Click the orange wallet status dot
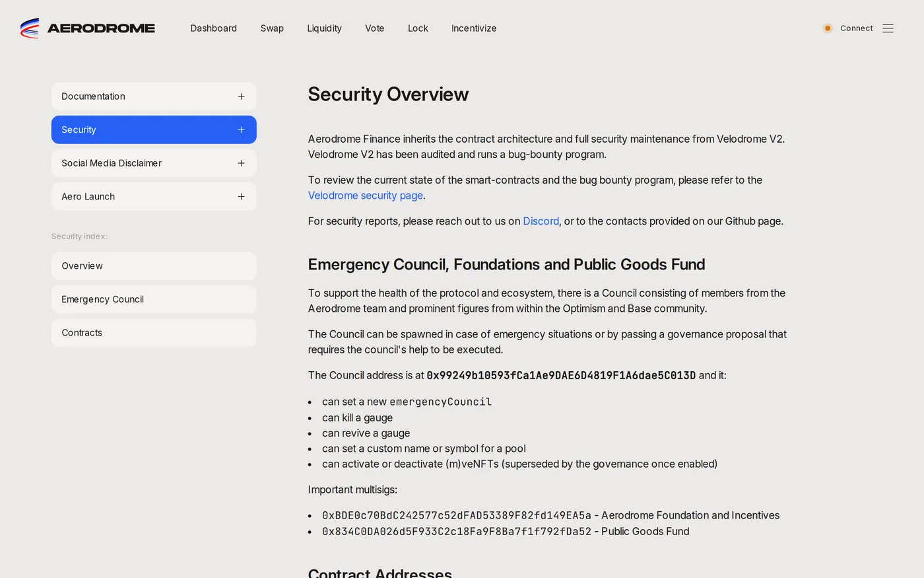Screen dimensions: 924x578 coord(827,28)
